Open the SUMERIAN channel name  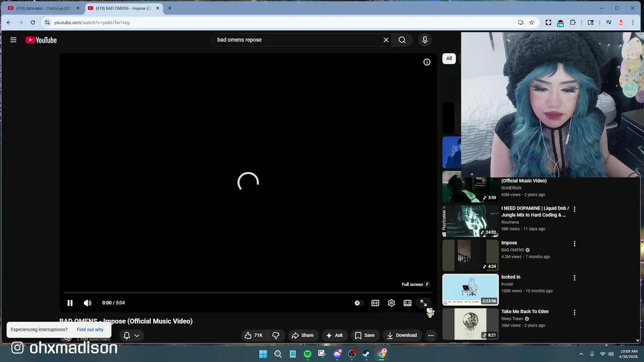tap(511, 188)
